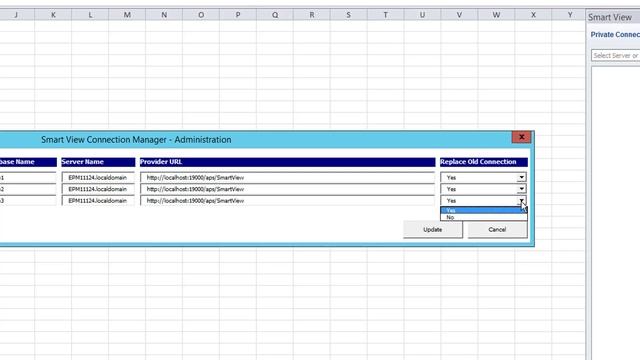
Task: Click the database name field ending in 2
Action: [x=28, y=189]
